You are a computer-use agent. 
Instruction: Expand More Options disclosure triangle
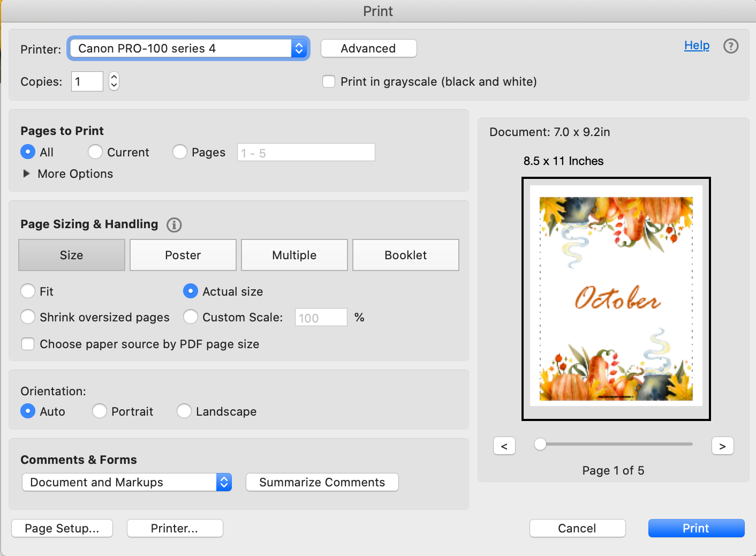(26, 174)
